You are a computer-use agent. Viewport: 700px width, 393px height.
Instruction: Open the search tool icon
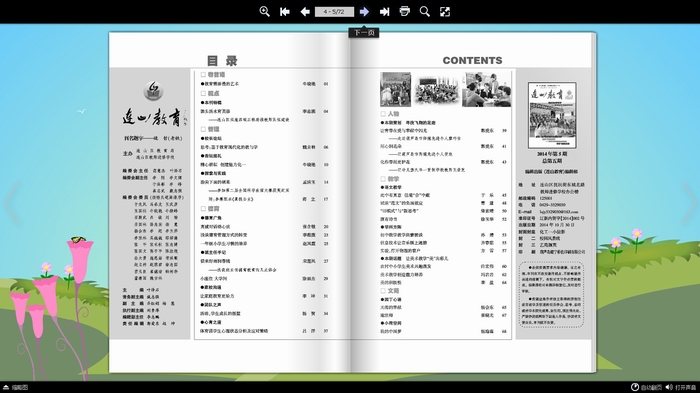pos(425,12)
